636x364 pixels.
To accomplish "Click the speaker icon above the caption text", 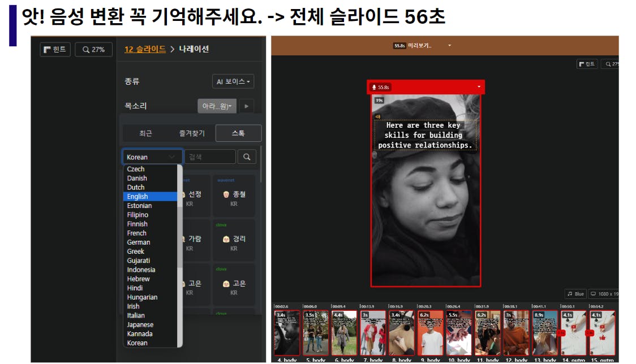I will point(377,117).
